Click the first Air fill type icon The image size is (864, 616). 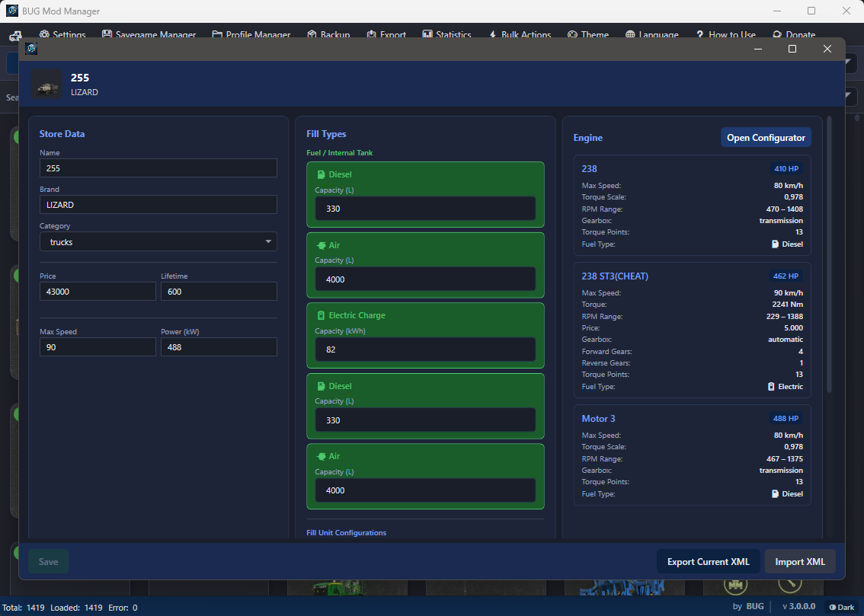tap(321, 245)
